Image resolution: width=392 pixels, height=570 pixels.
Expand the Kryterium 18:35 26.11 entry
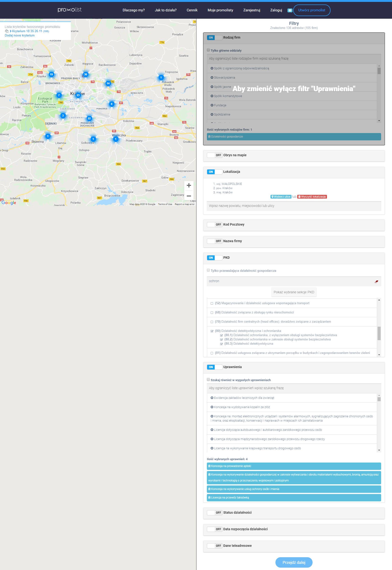click(x=11, y=31)
